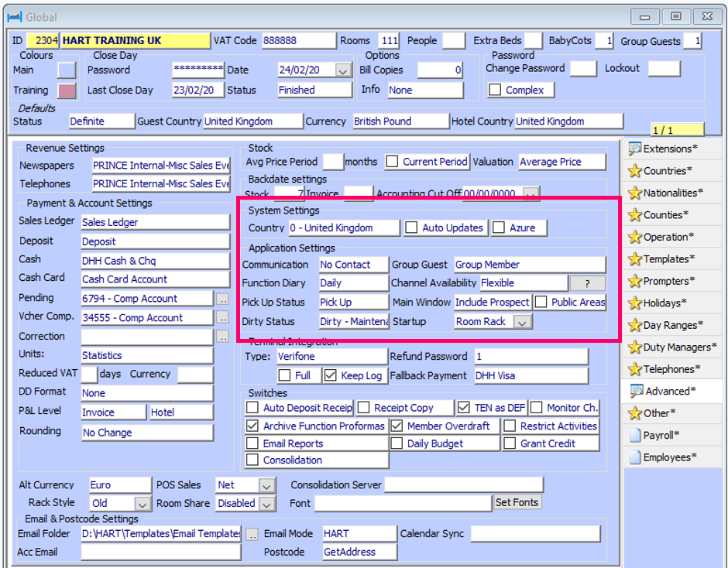
Task: Browse the Email Folder ellipsis button
Action: (252, 535)
